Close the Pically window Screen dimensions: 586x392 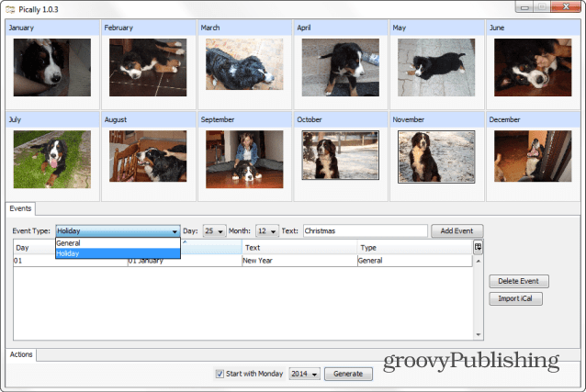(566, 6)
